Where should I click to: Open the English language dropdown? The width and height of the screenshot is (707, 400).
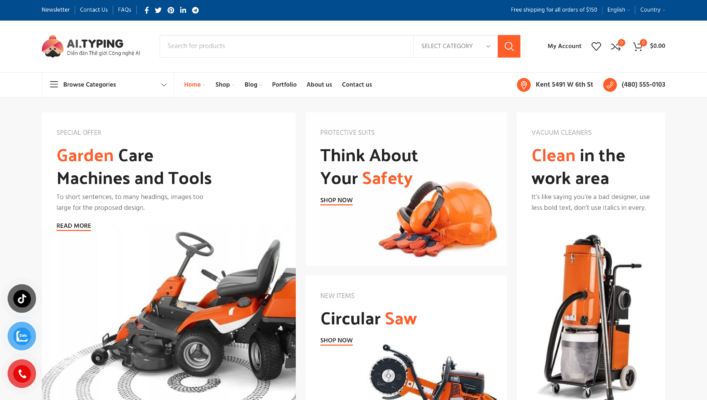click(x=618, y=10)
